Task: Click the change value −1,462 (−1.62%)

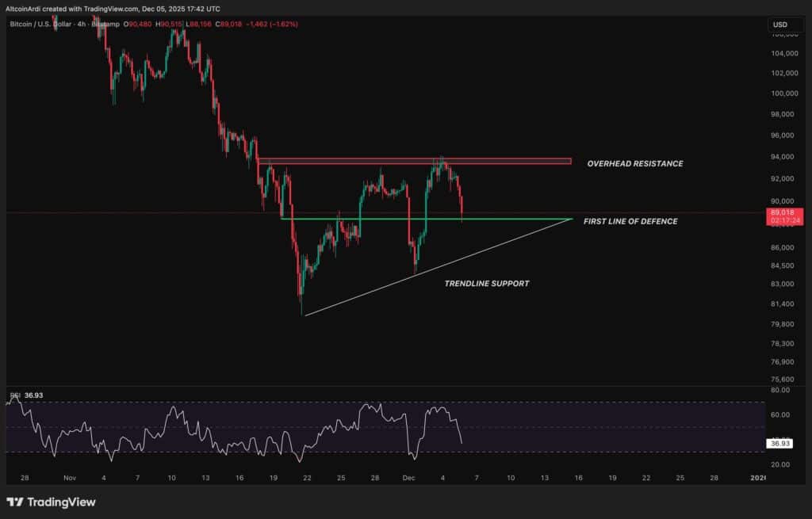Action: pyautogui.click(x=272, y=24)
